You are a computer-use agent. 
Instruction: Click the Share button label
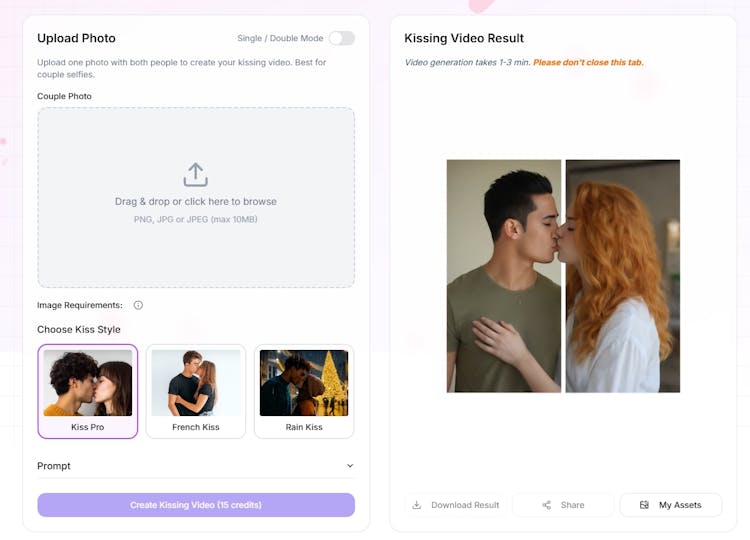point(572,505)
